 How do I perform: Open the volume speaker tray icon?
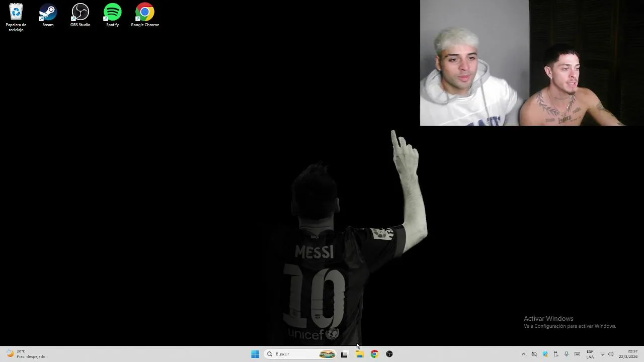(611, 354)
